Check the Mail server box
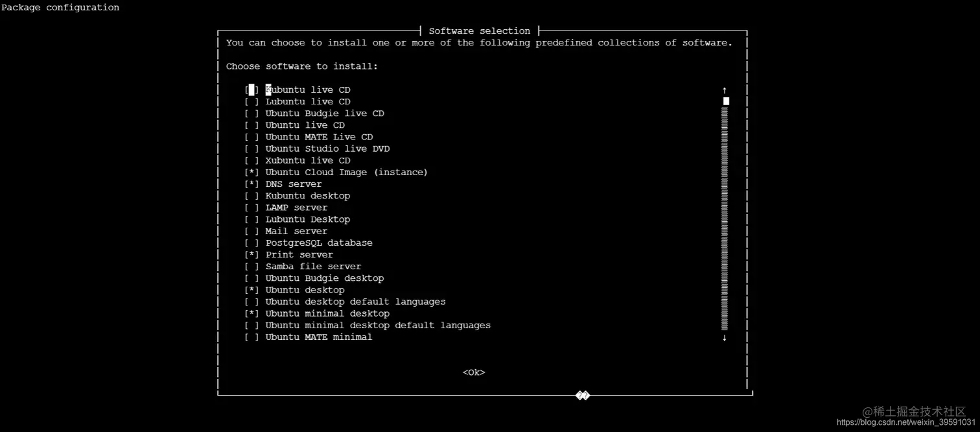The height and width of the screenshot is (432, 980). pyautogui.click(x=252, y=231)
